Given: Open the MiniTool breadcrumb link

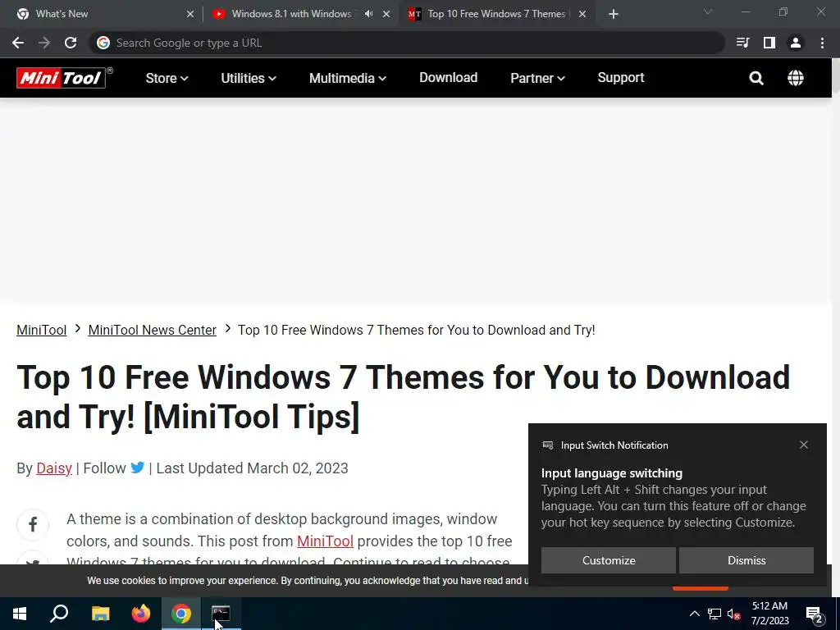Looking at the screenshot, I should pos(42,330).
